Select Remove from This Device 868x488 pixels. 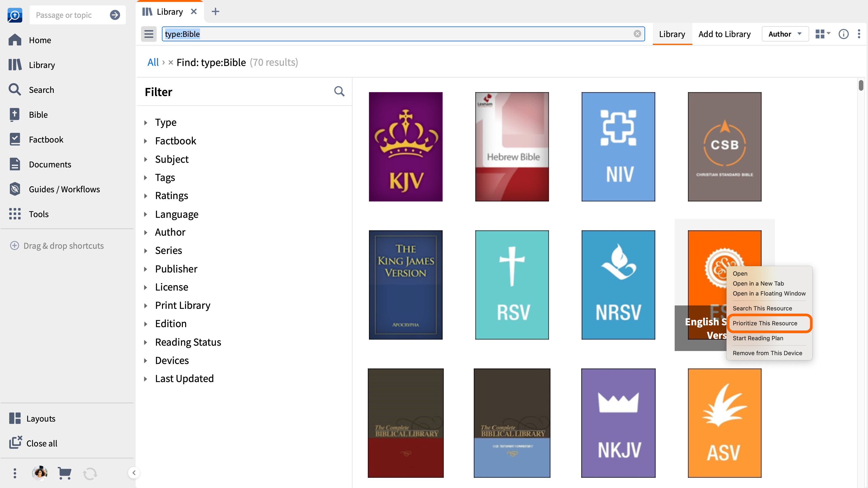pyautogui.click(x=769, y=353)
